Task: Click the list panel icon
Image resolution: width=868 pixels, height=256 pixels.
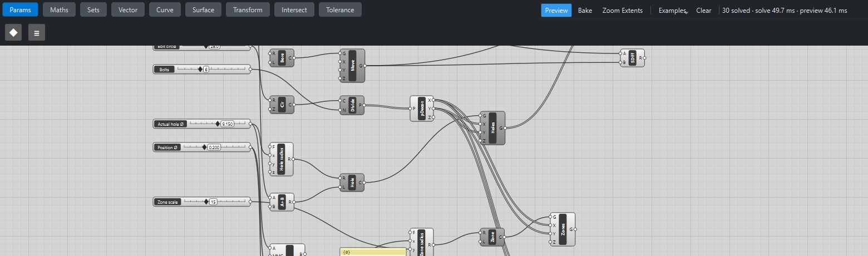Action: point(37,32)
